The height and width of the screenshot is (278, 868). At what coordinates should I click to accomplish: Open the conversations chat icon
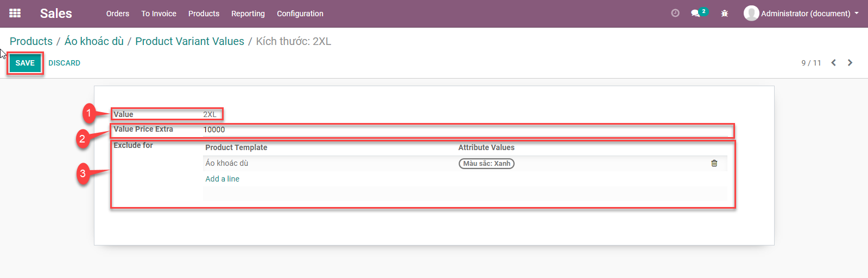tap(696, 13)
